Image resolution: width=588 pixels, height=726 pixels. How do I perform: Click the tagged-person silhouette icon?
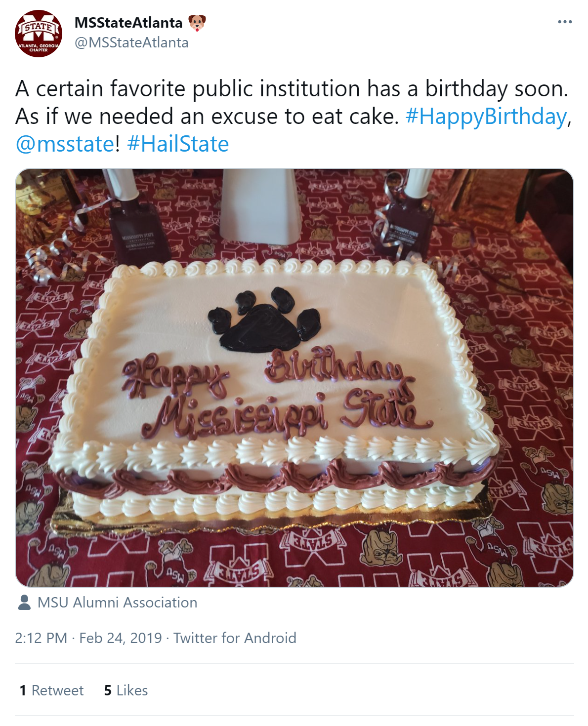pos(23,603)
